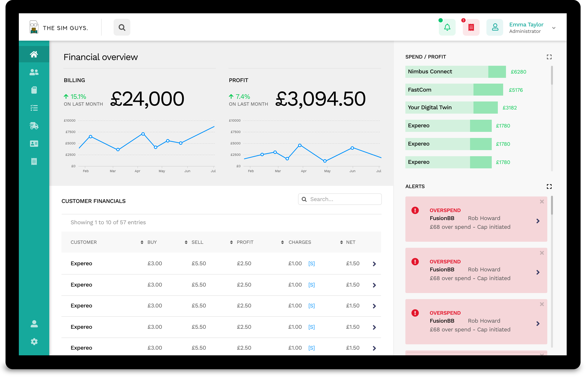Open the SIM card sidebar icon

tap(34, 90)
